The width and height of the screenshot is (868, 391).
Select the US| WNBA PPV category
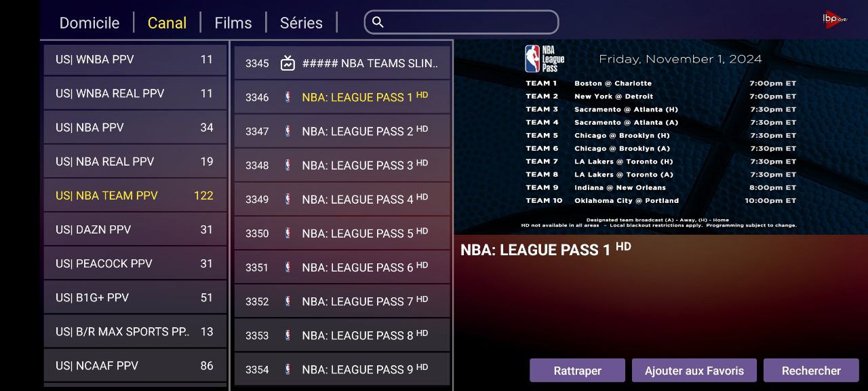coord(135,60)
